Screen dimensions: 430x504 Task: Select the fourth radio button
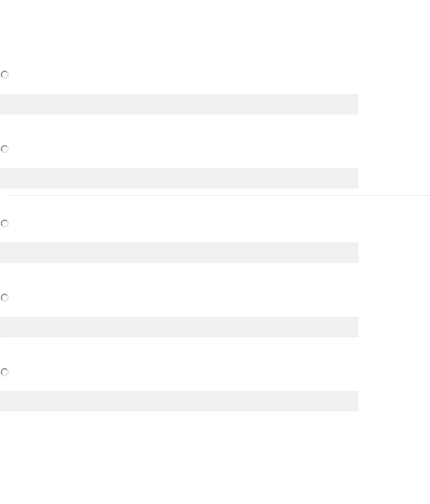tap(4, 298)
